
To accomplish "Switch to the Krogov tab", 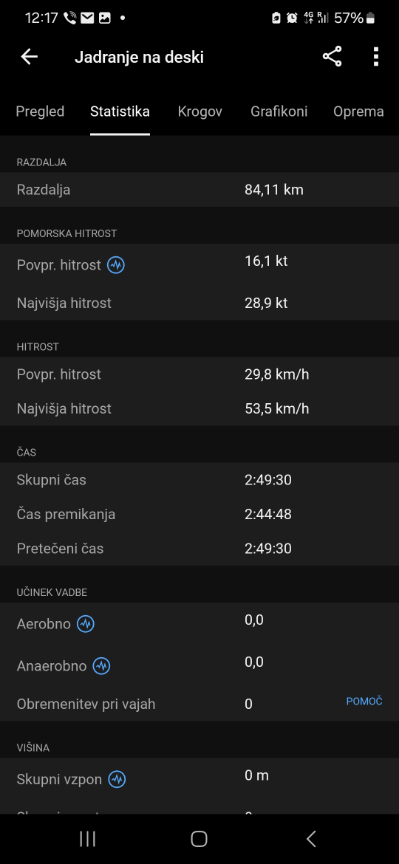I will click(x=200, y=111).
